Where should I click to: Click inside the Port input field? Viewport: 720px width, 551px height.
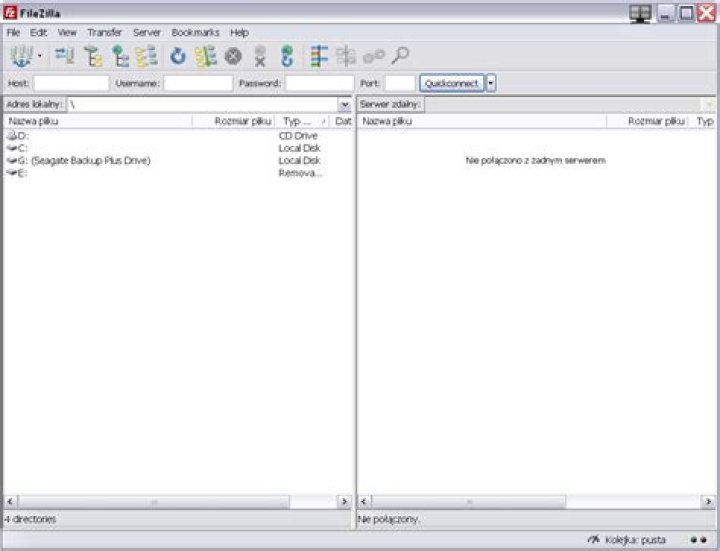pyautogui.click(x=400, y=84)
